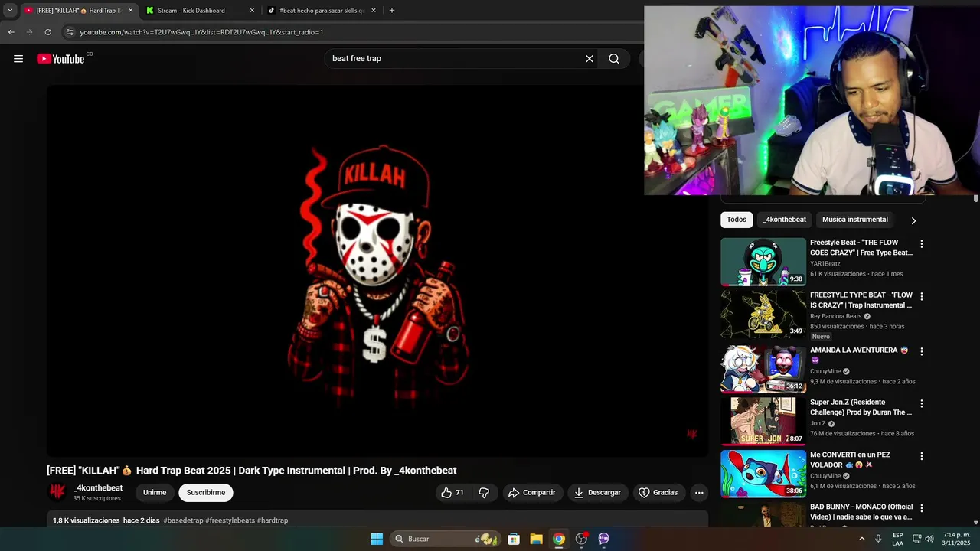Open the YAR1Beatz channel name
This screenshot has width=980, height=551.
825,264
